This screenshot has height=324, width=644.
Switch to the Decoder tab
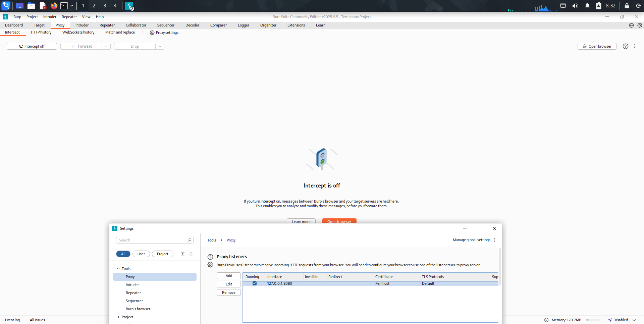[192, 25]
